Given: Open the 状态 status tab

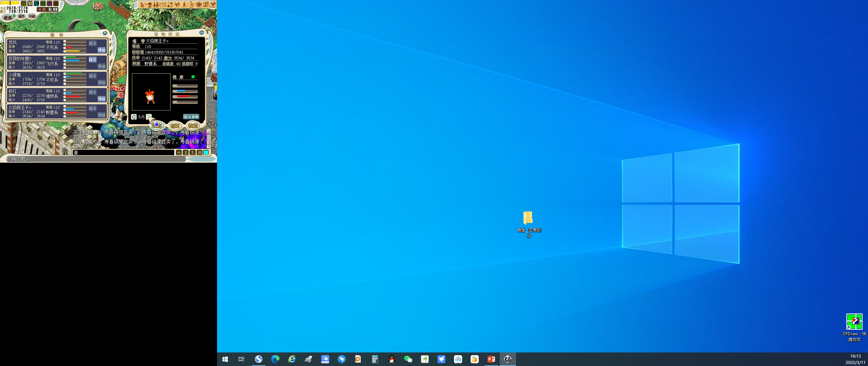Looking at the screenshot, I should pyautogui.click(x=157, y=126).
